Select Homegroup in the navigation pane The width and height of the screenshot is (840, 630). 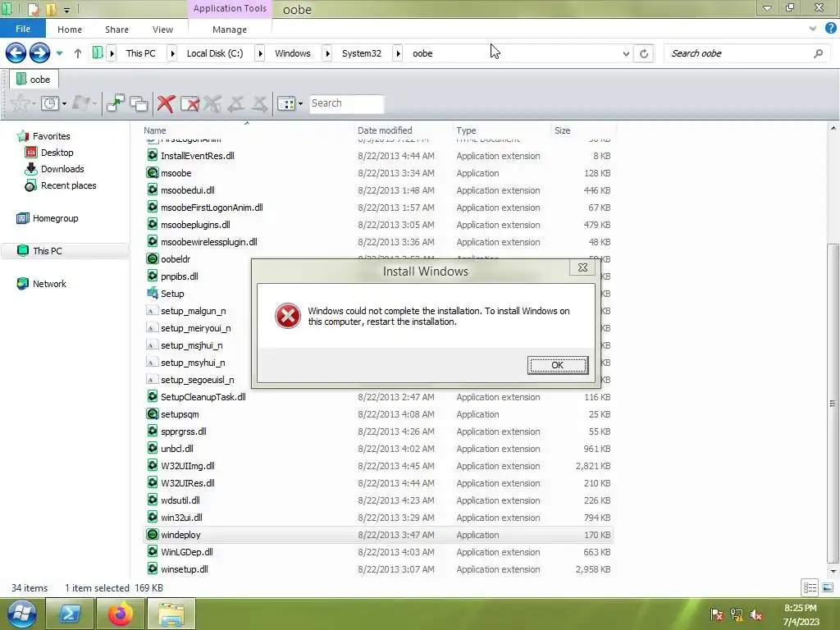pos(55,218)
